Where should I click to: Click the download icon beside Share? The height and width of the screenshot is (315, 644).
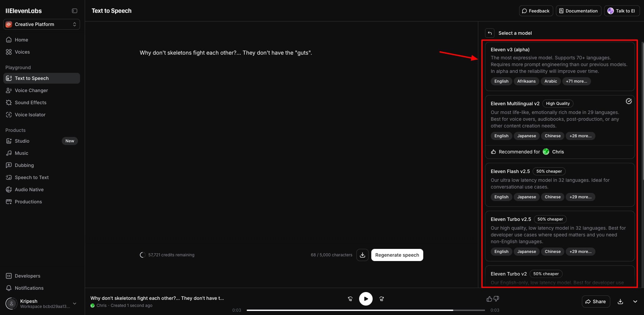point(620,302)
